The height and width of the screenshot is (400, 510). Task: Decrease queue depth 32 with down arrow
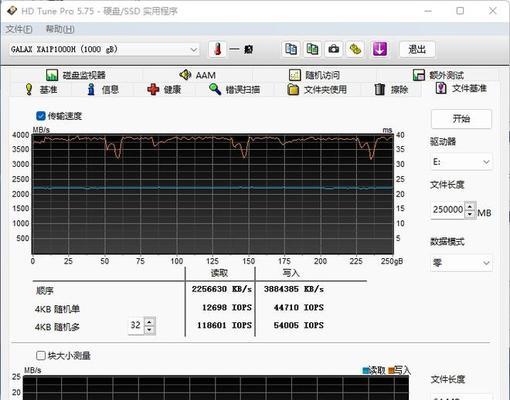pyautogui.click(x=149, y=330)
